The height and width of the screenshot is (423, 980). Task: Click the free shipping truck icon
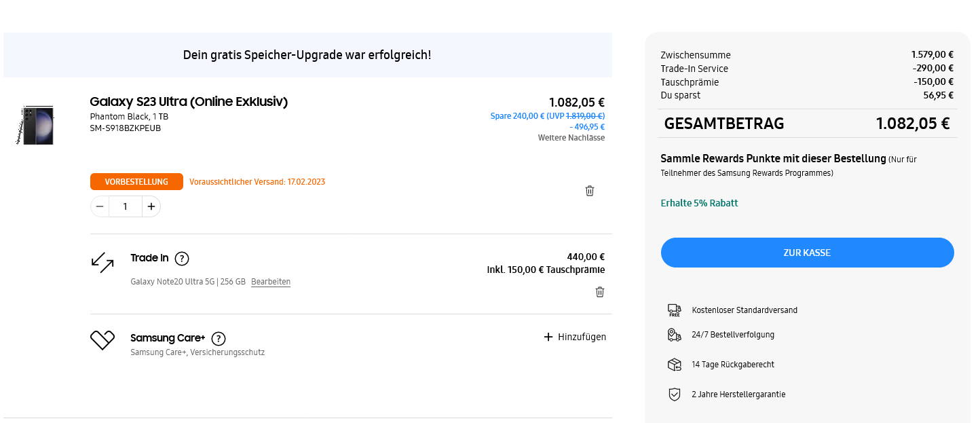click(674, 310)
